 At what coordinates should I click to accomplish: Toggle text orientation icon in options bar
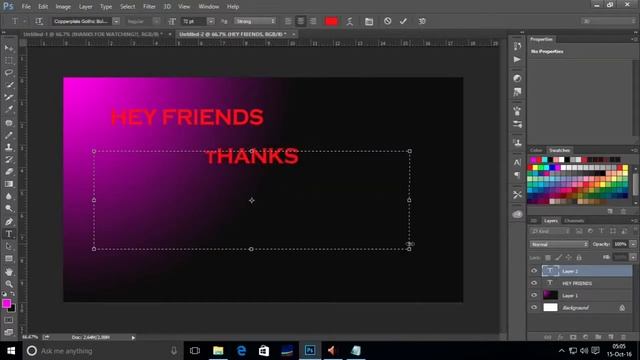pos(39,21)
